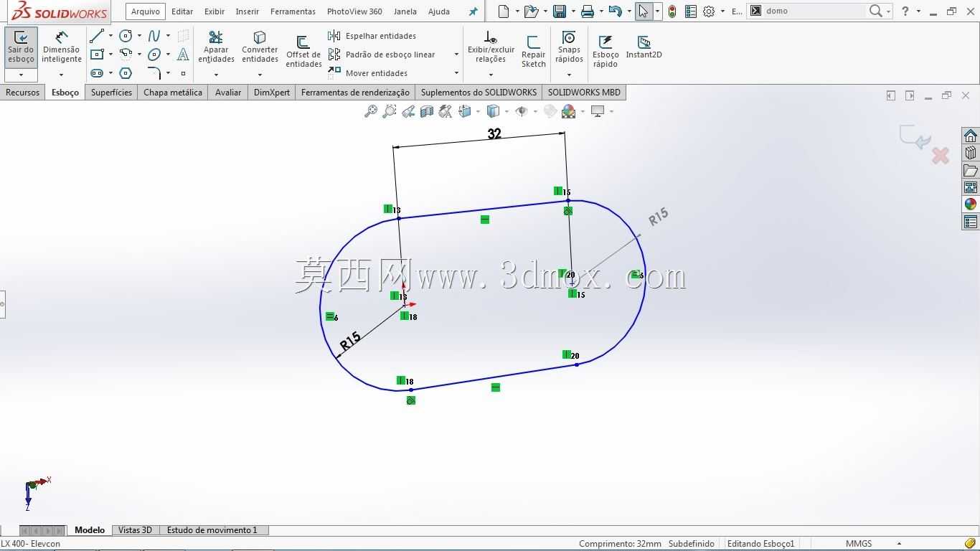Switch to Avaliar tab
This screenshot has height=551, width=980.
[x=228, y=92]
